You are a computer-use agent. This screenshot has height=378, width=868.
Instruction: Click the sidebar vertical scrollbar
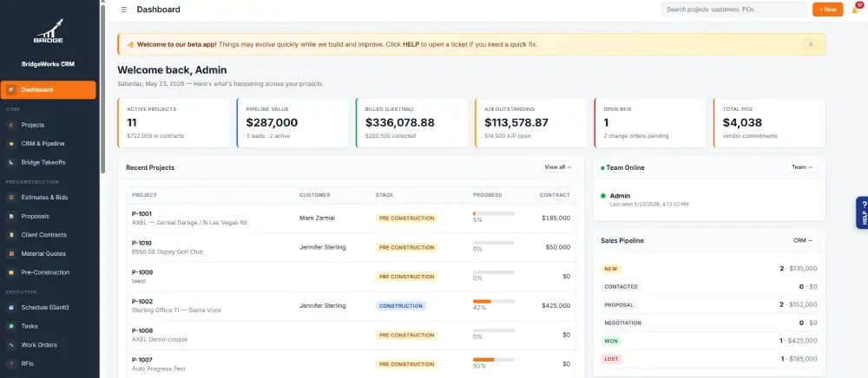[102, 88]
